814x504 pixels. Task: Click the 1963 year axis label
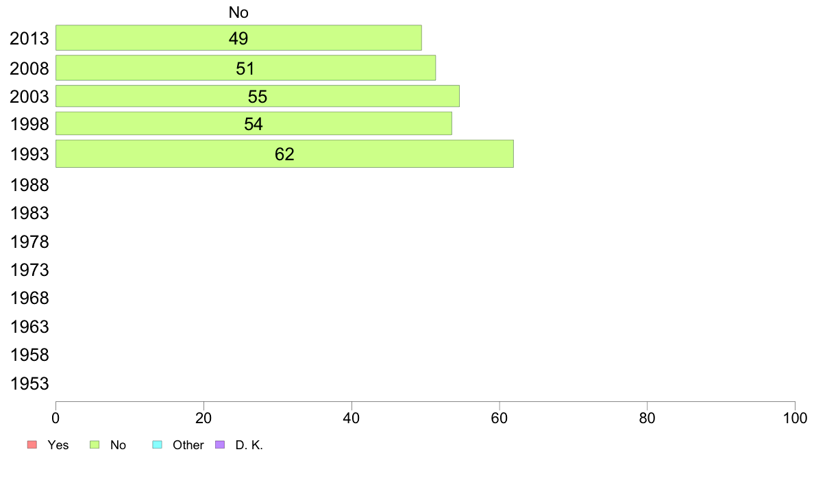point(29,327)
